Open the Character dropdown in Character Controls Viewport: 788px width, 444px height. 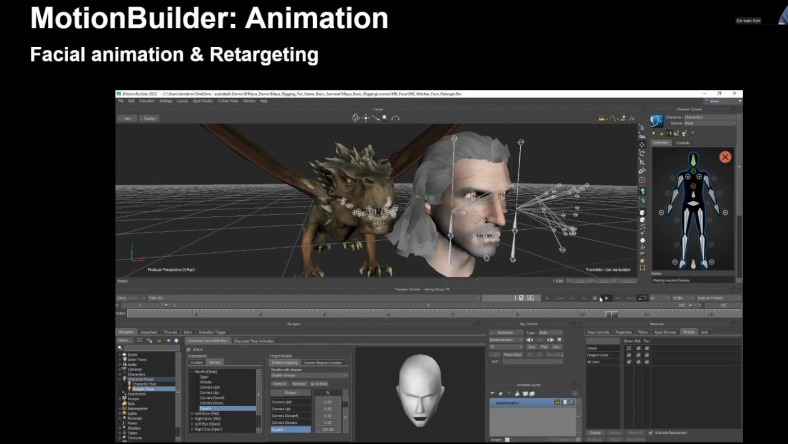pos(710,117)
